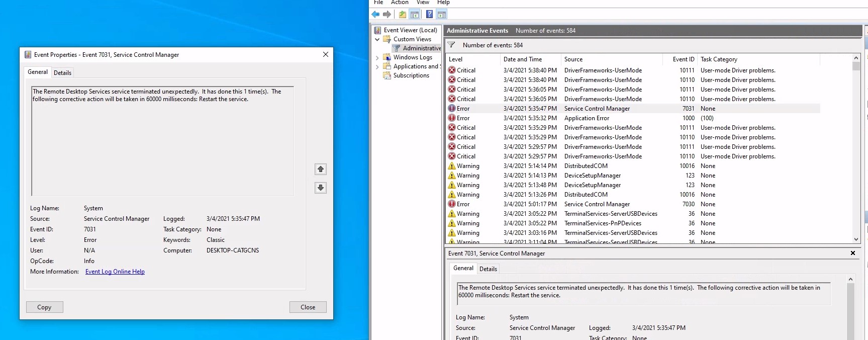Show next event with down arrow button
The height and width of the screenshot is (340, 868).
point(321,188)
